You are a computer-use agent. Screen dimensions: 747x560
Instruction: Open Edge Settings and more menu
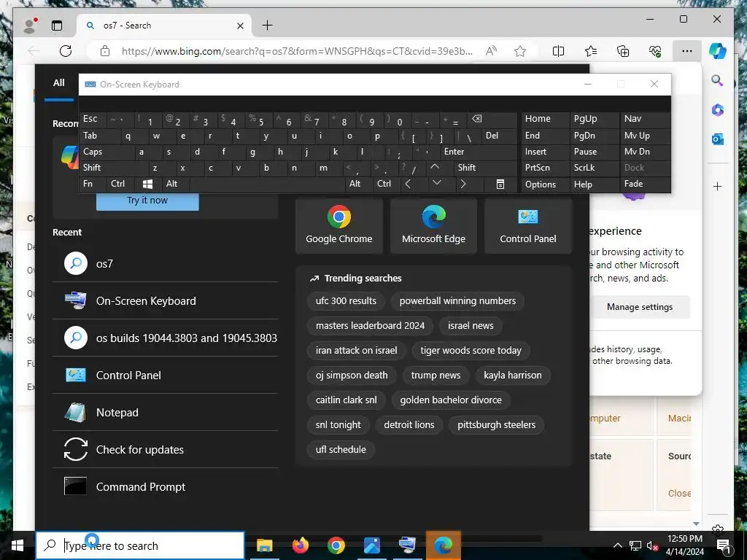click(687, 51)
